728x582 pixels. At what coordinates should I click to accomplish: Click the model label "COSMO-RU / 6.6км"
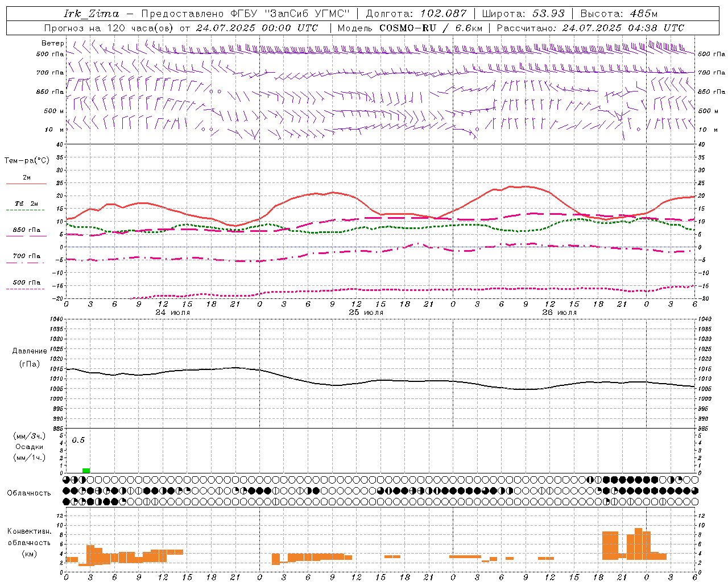tap(431, 28)
